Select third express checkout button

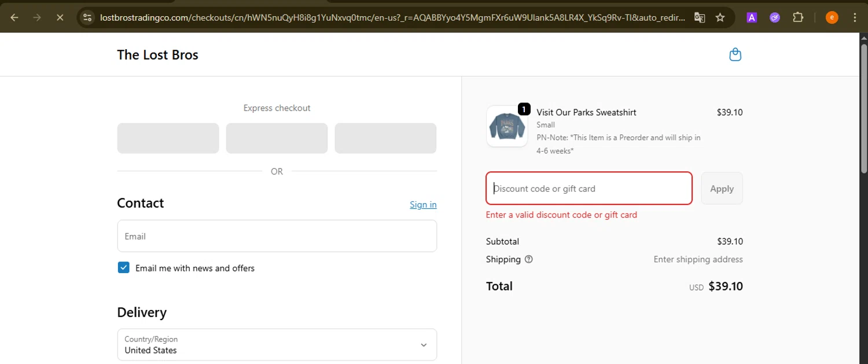pyautogui.click(x=385, y=138)
